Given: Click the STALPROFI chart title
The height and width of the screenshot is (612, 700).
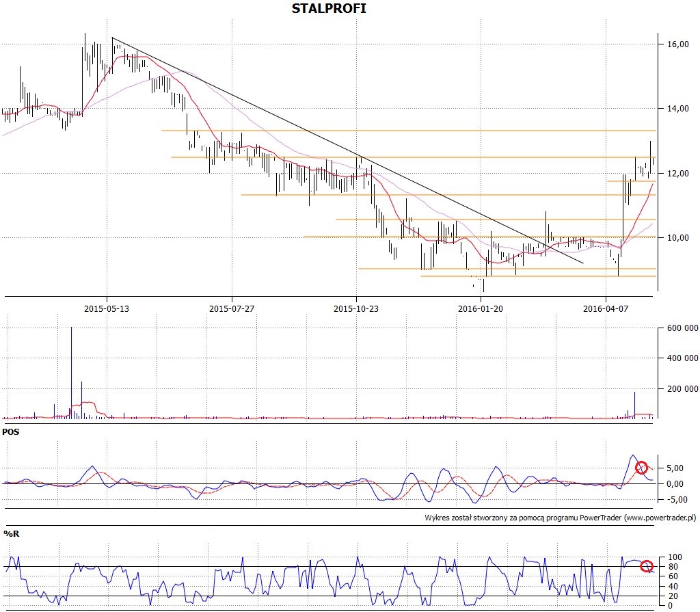Looking at the screenshot, I should click(x=329, y=8).
